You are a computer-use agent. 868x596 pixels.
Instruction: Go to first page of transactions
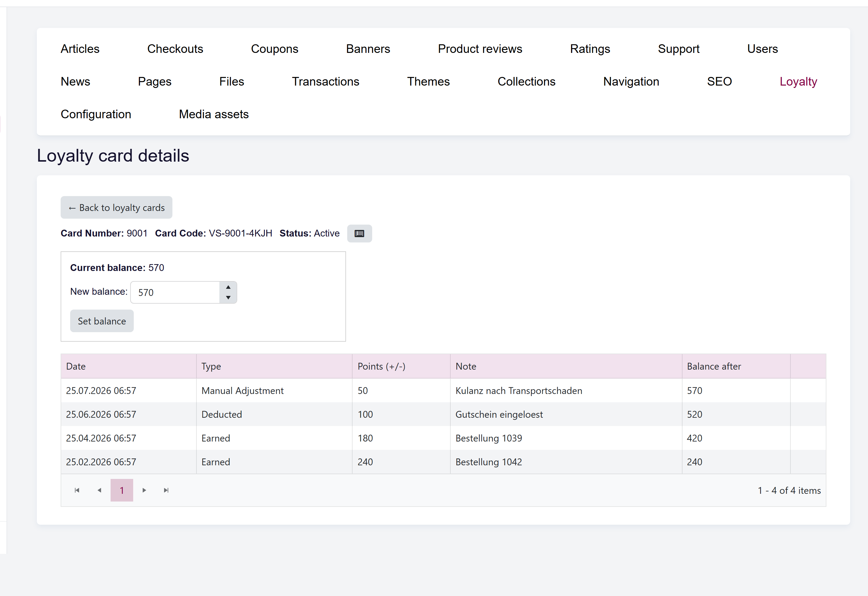point(77,490)
